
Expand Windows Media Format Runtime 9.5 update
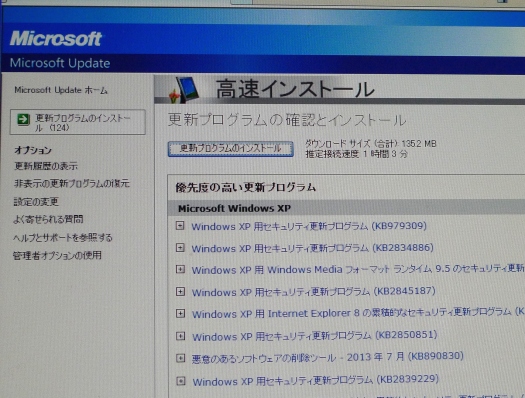(180, 269)
